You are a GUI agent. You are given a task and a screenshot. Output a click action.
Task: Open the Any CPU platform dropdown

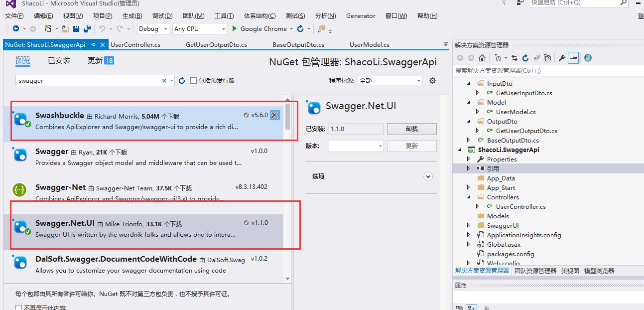pyautogui.click(x=200, y=29)
